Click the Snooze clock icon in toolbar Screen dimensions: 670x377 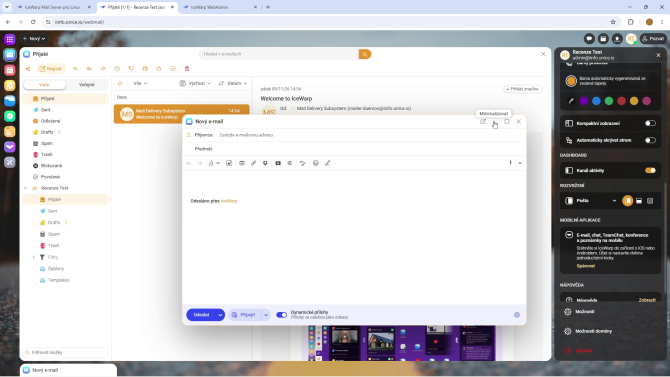[x=117, y=68]
